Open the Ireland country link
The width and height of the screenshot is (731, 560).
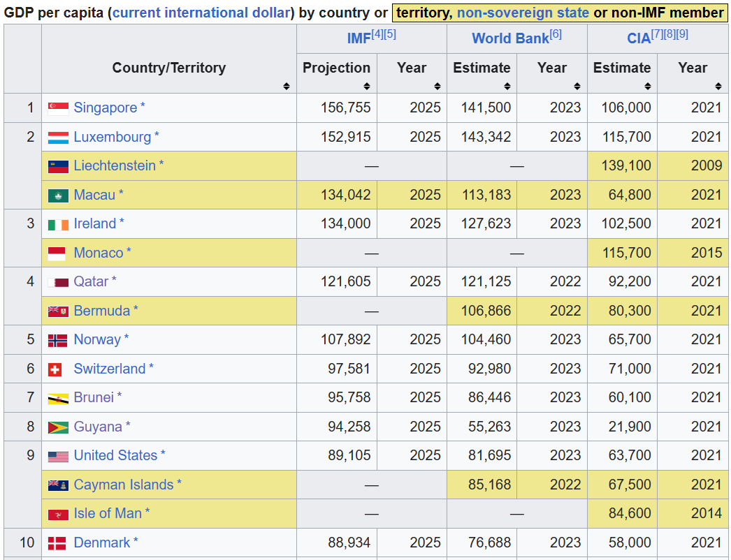point(94,223)
